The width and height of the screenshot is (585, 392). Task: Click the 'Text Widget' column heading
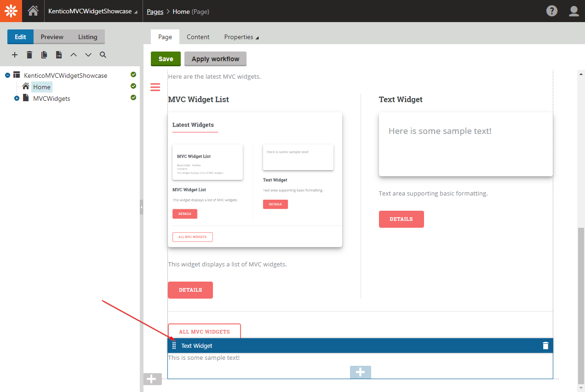coord(401,99)
